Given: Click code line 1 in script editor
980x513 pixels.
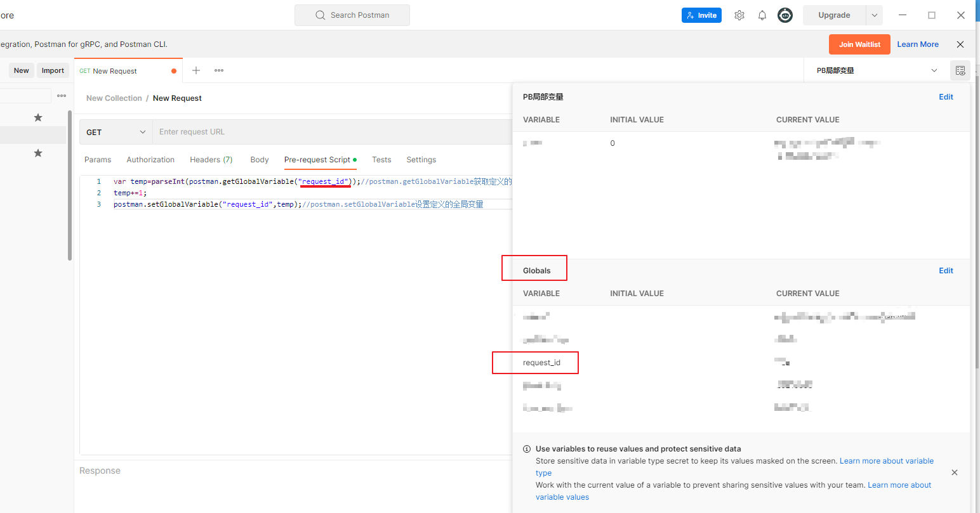Looking at the screenshot, I should pos(312,181).
